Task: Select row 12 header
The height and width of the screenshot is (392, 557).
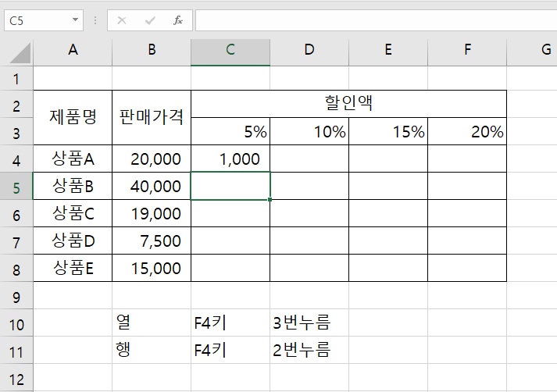Action: coord(16,379)
